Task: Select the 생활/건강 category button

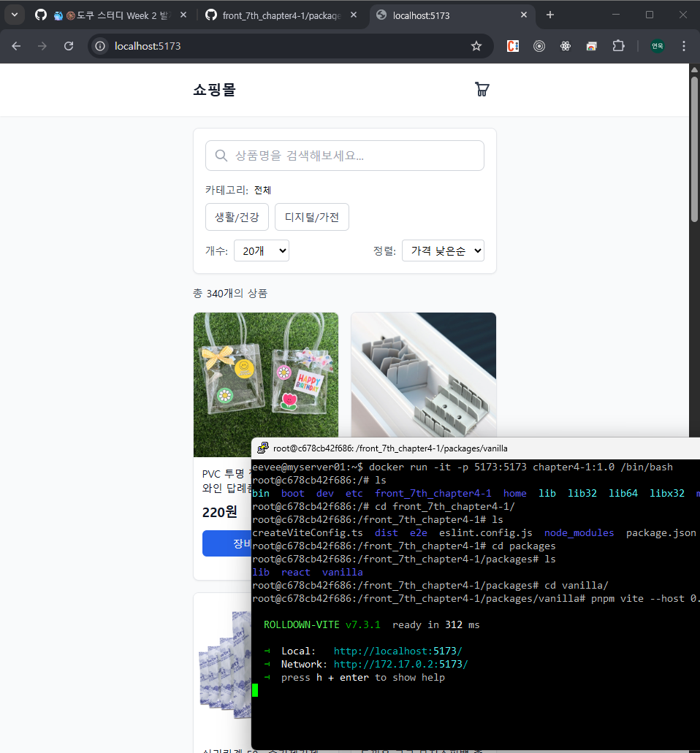Action: pos(237,217)
